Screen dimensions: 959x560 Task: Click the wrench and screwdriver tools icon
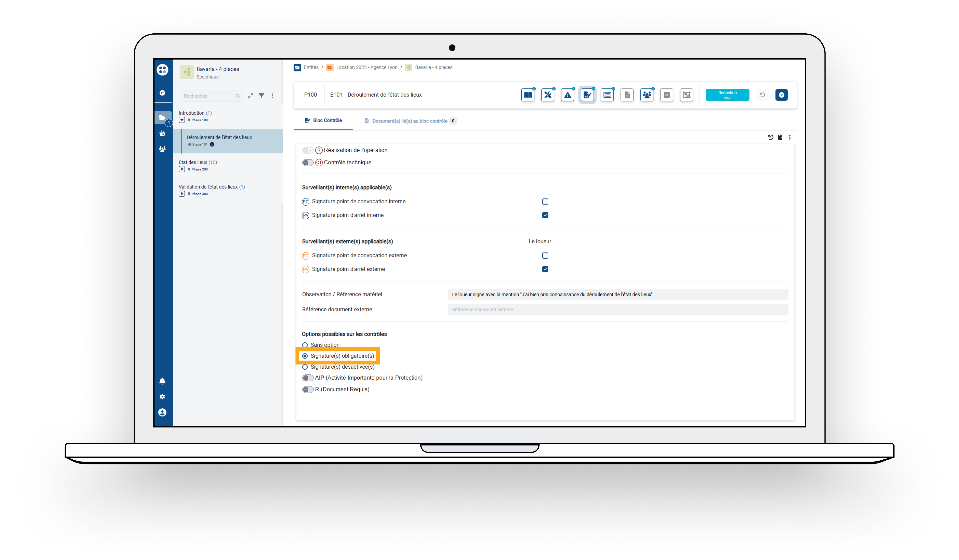point(548,95)
